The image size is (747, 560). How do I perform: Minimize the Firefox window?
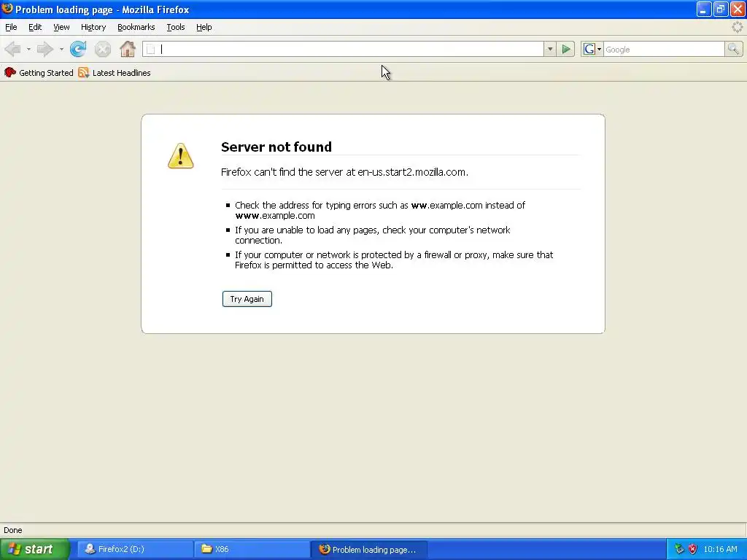click(x=704, y=9)
